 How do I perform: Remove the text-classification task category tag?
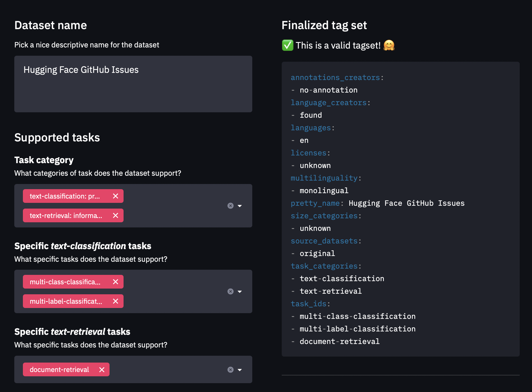(x=116, y=196)
